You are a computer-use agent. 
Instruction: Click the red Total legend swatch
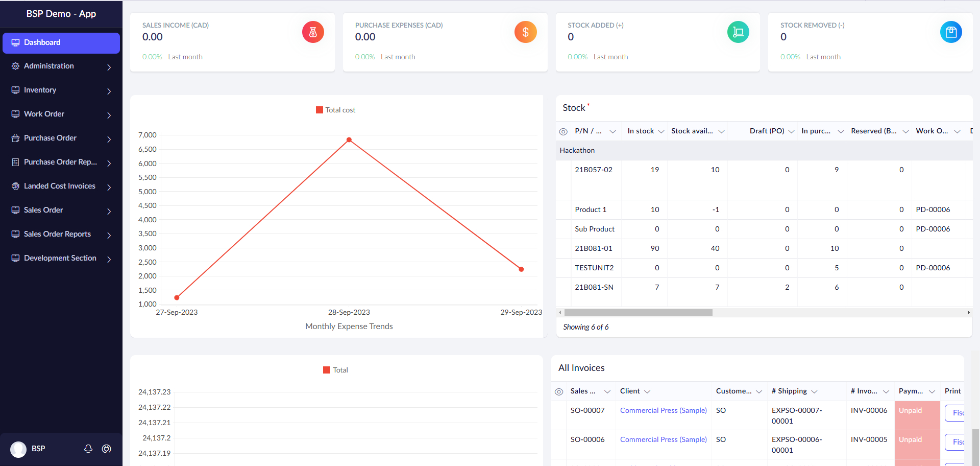(327, 370)
